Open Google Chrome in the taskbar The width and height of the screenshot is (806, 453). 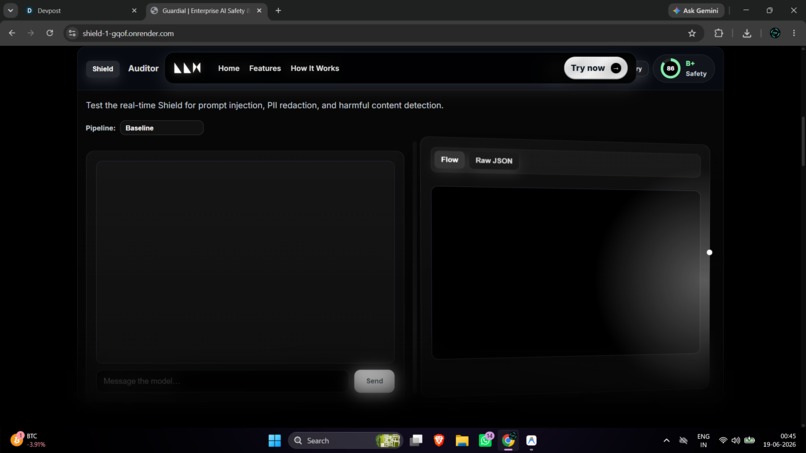pyautogui.click(x=508, y=441)
